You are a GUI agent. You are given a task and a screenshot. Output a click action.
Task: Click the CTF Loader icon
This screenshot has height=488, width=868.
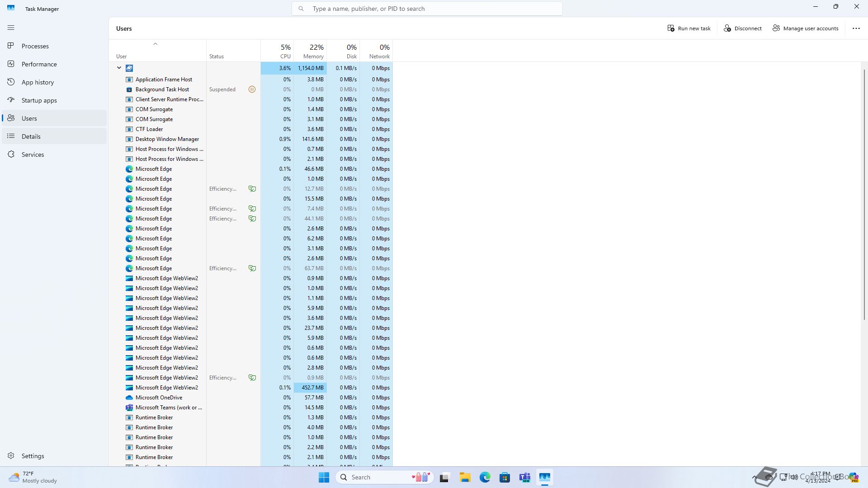[129, 129]
